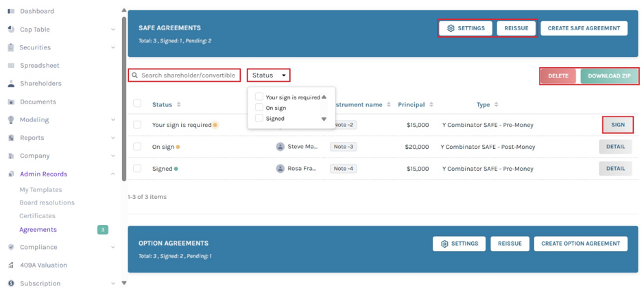The width and height of the screenshot is (644, 295).
Task: Sort by Instrument name column arrows
Action: (389, 105)
